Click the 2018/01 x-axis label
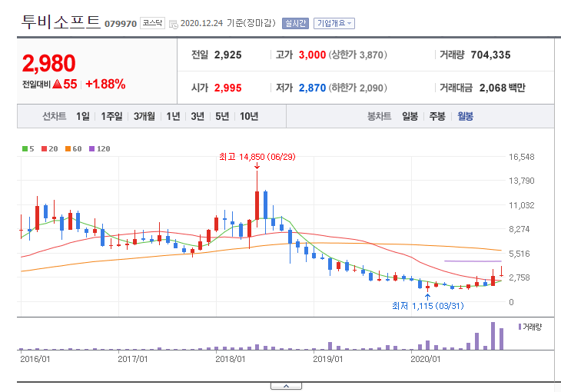The width and height of the screenshot is (561, 392). [x=231, y=359]
